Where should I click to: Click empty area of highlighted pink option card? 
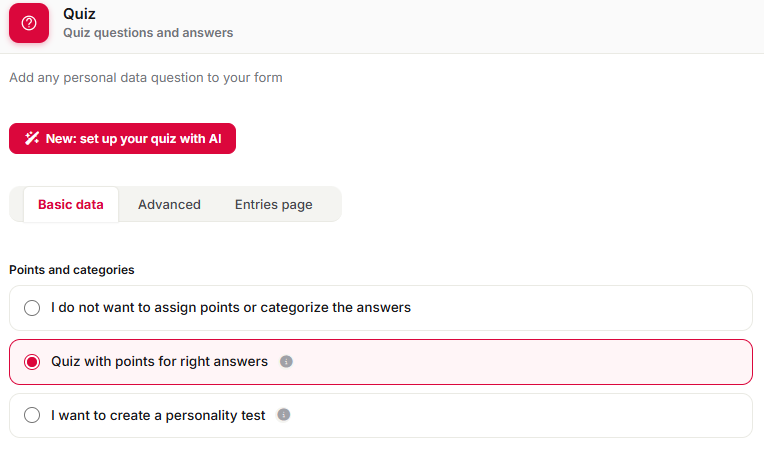(521, 362)
